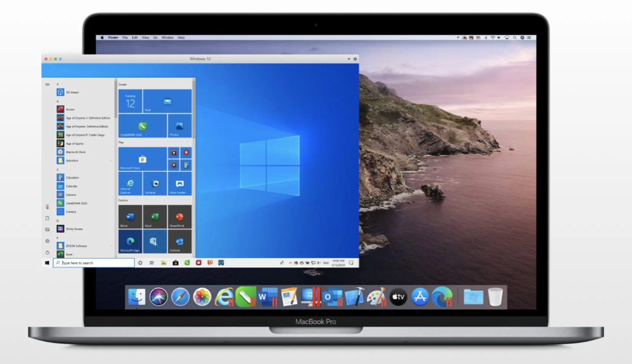This screenshot has height=364, width=632.
Task: Open the Word tile
Action: [130, 217]
